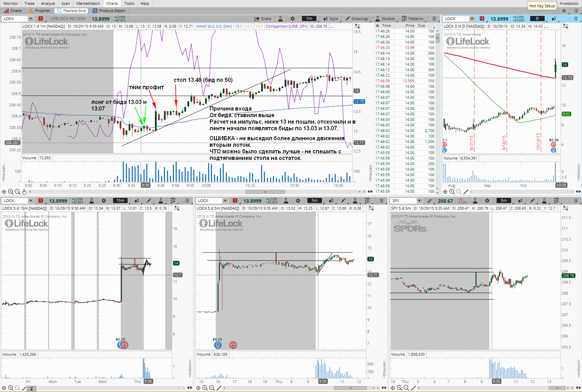
Task: Open the Trade tab
Action: 29,3
